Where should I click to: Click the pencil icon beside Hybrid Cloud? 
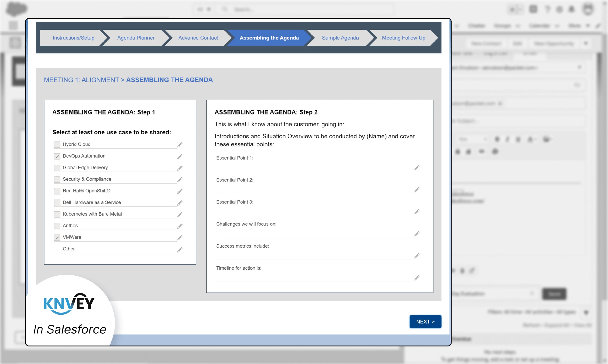180,145
